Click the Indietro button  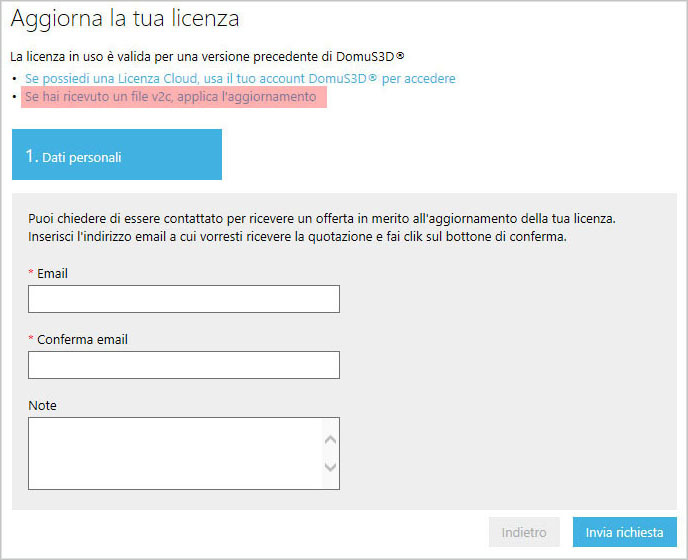(x=524, y=532)
